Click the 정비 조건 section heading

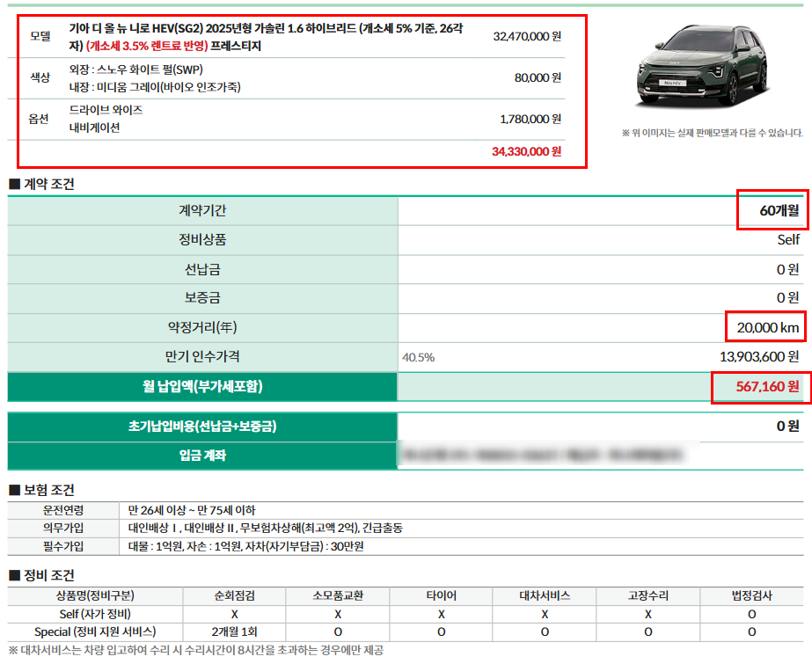[x=42, y=575]
